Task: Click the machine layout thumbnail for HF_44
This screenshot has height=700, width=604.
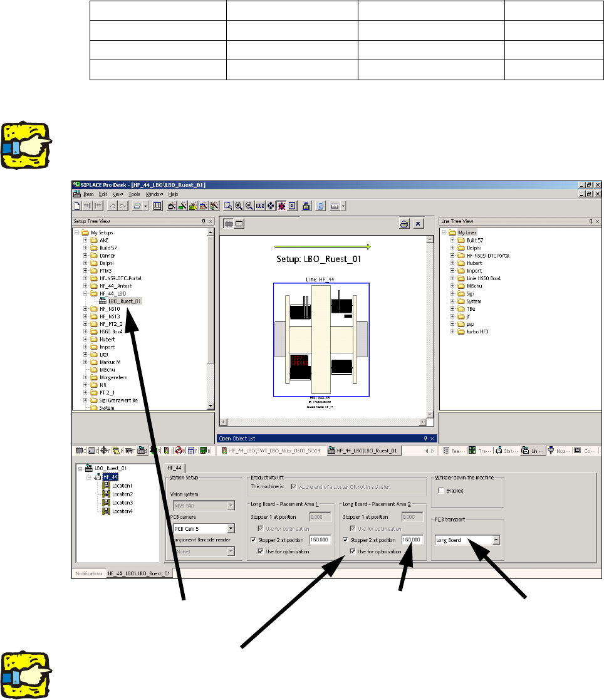Action: tap(321, 340)
